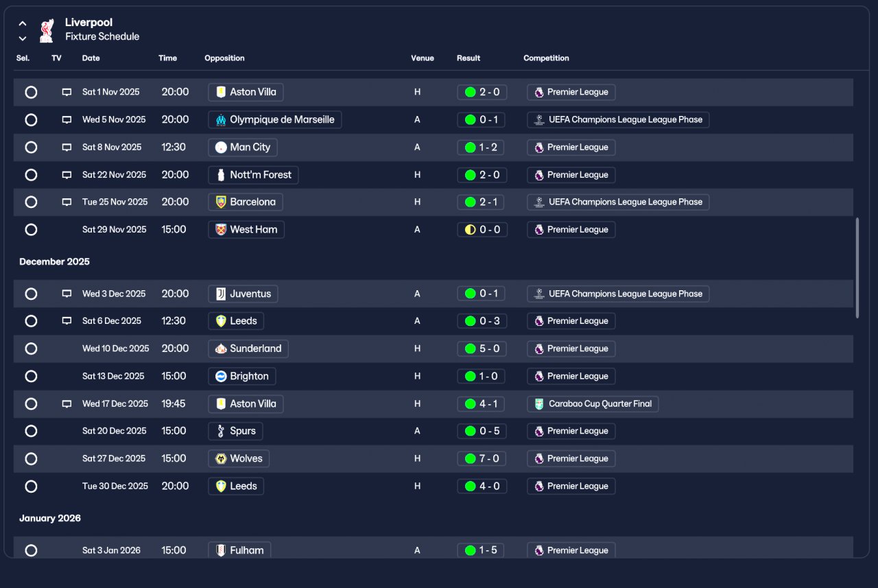Select radio button for Man City fixture
878x588 pixels.
(x=31, y=147)
